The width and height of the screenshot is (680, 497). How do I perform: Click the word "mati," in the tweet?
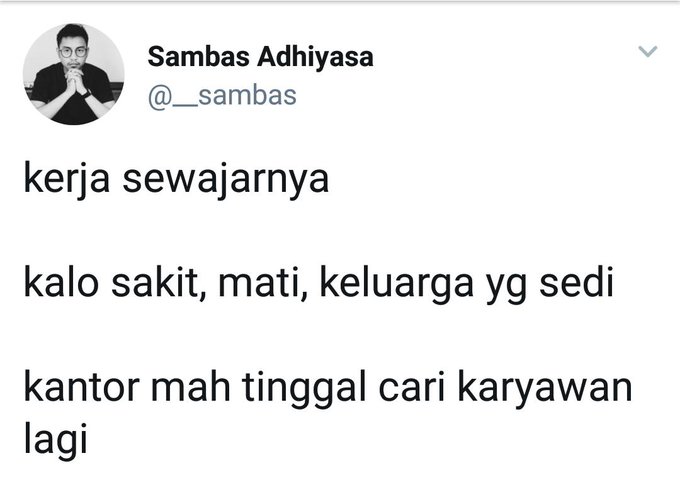coord(263,284)
